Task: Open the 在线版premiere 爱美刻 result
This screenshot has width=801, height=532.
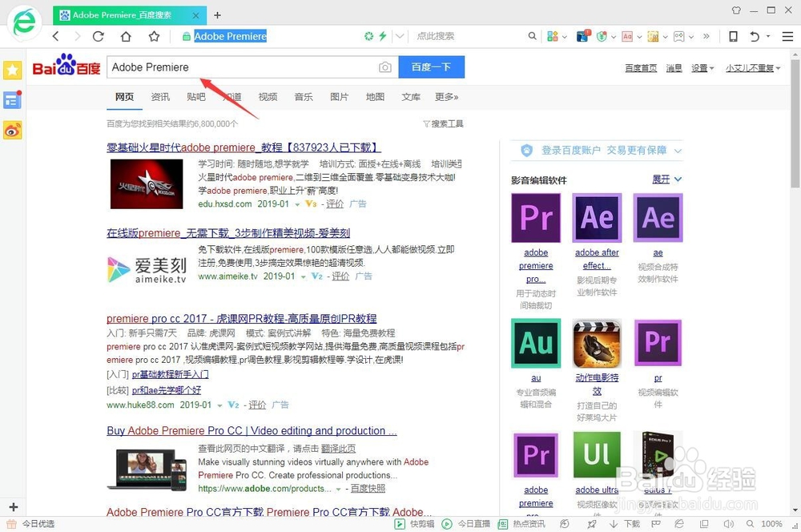Action: point(227,233)
